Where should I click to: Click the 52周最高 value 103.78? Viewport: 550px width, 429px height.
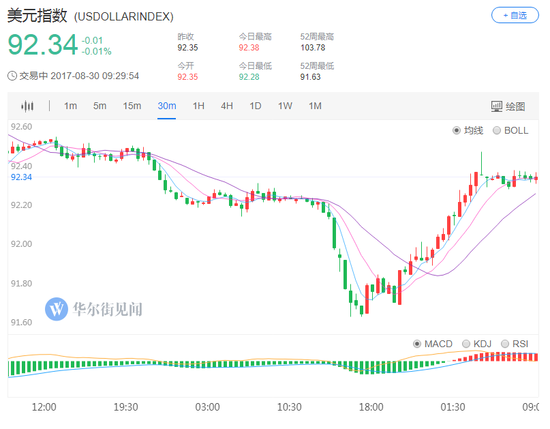click(313, 47)
